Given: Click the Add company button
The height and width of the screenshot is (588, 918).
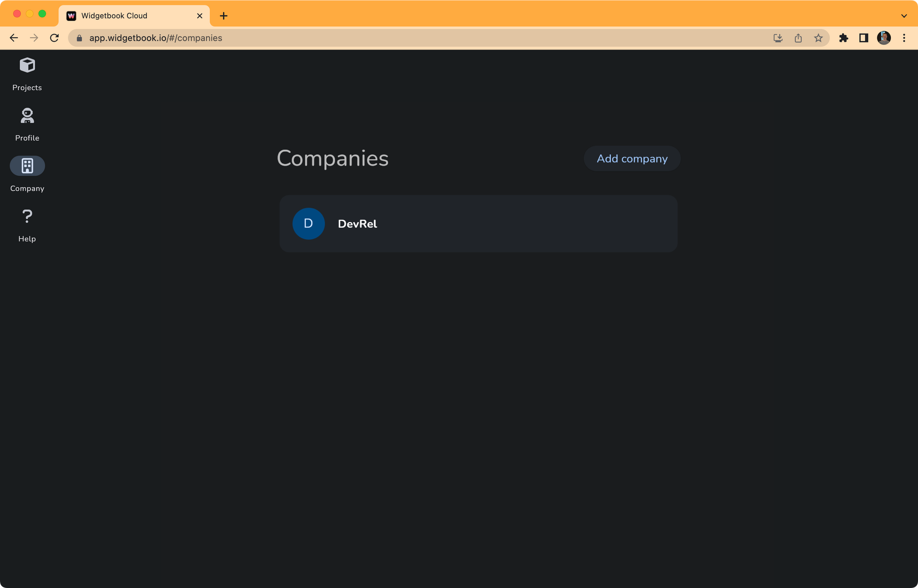Looking at the screenshot, I should pyautogui.click(x=632, y=159).
